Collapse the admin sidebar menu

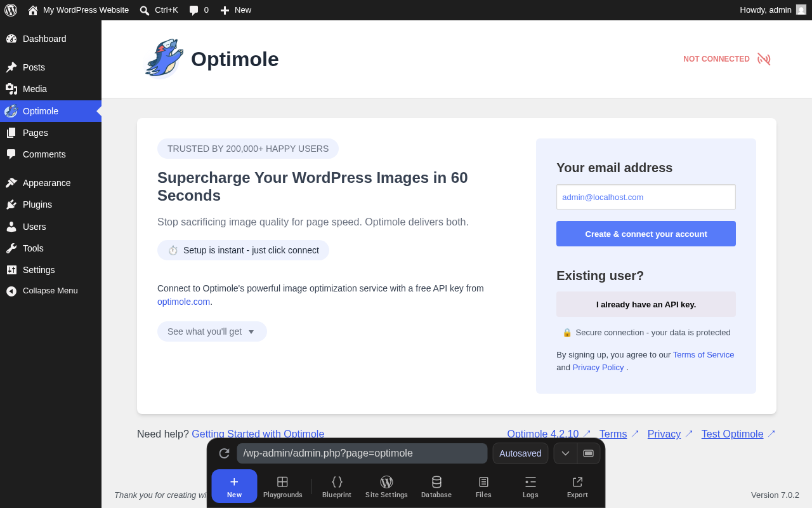51,291
